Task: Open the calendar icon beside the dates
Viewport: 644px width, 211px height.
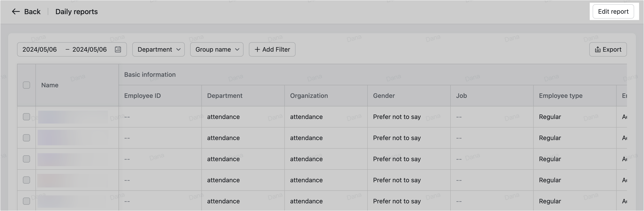Action: click(x=118, y=49)
